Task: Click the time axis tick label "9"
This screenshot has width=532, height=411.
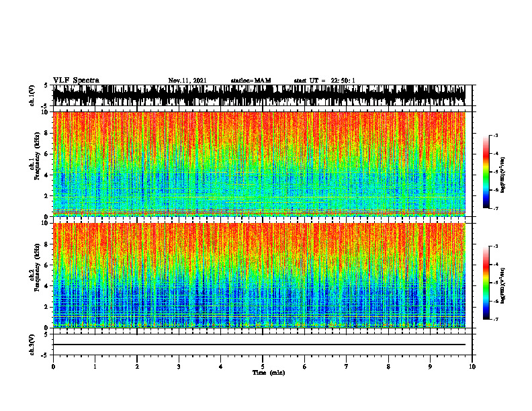Action: tap(430, 367)
